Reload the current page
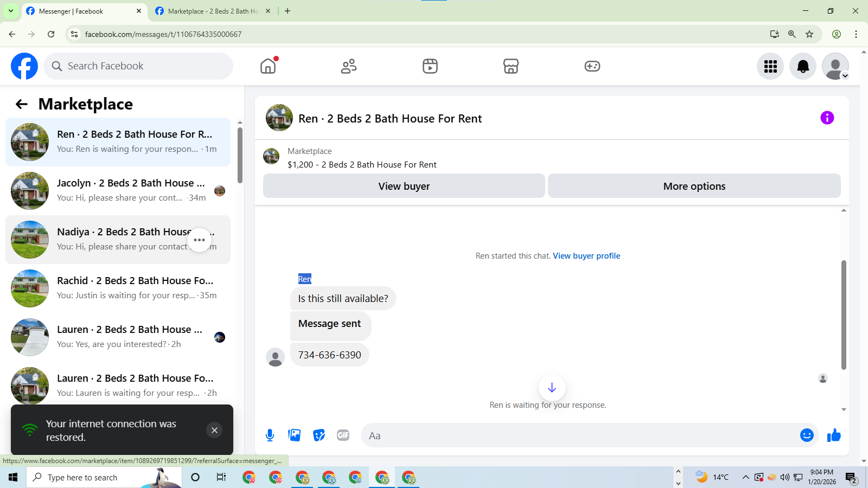The height and width of the screenshot is (488, 868). click(51, 34)
